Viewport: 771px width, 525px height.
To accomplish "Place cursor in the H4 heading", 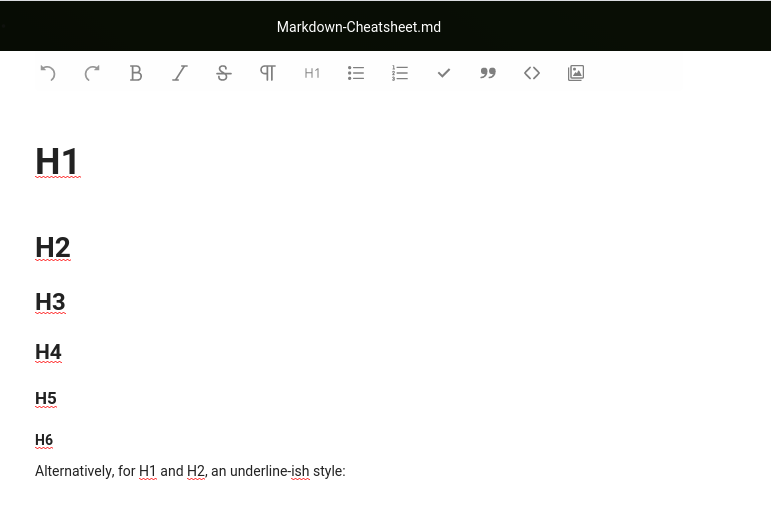I will [x=48, y=352].
